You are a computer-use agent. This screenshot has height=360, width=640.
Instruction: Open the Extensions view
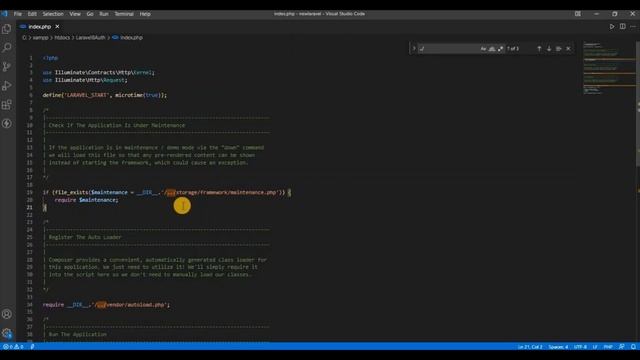(7, 104)
